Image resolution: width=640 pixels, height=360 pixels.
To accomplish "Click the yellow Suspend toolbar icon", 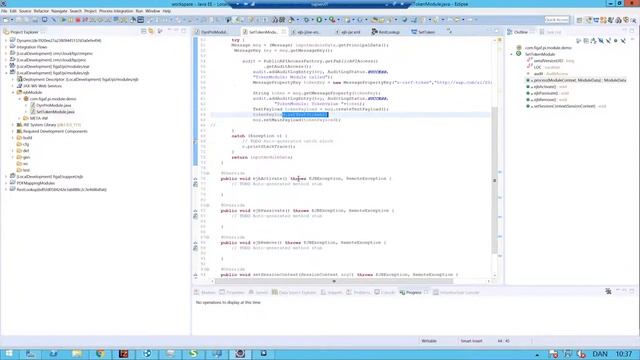I will (x=71, y=20).
